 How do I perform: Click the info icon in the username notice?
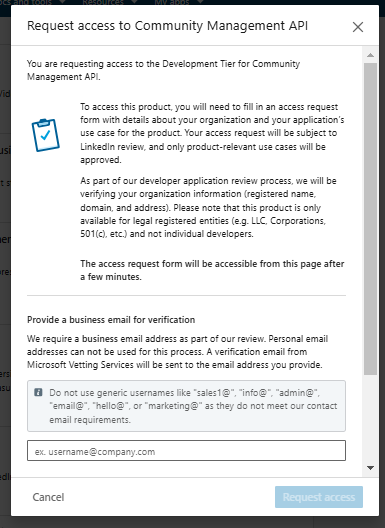click(x=38, y=392)
